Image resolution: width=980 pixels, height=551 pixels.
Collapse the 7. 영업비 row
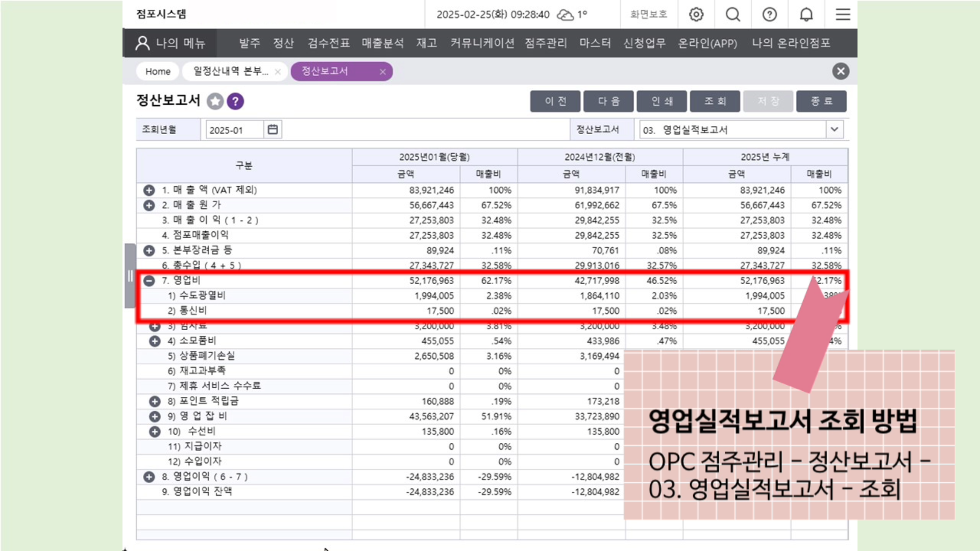tap(149, 281)
